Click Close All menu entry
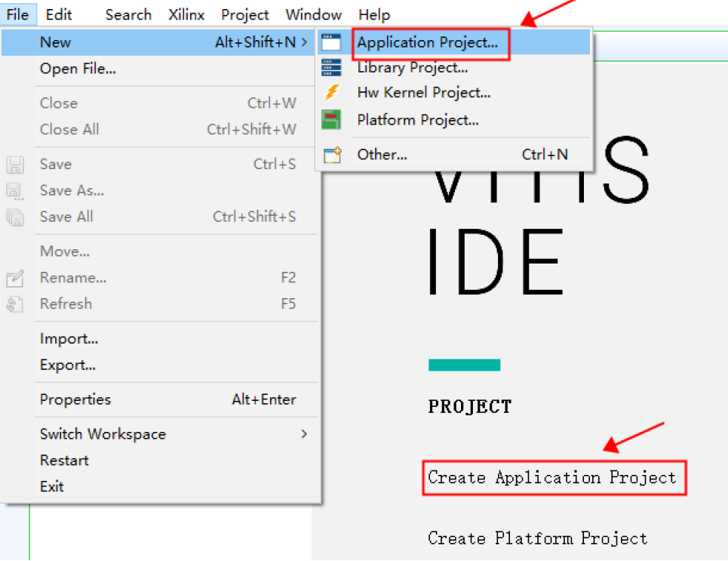The height and width of the screenshot is (561, 728). 158,129
